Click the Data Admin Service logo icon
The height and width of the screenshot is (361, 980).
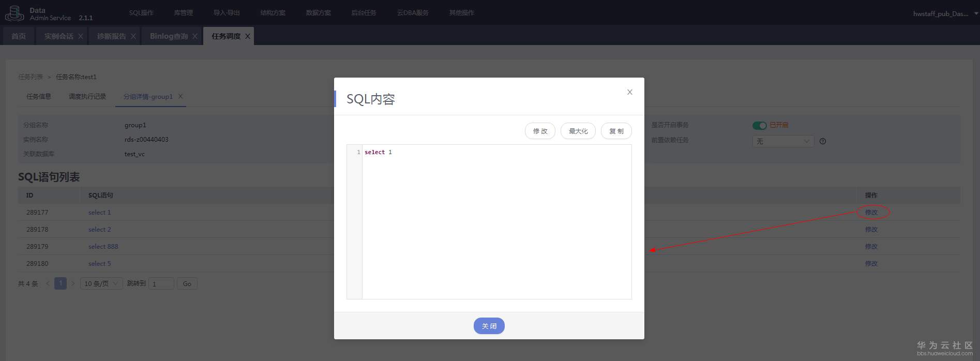(14, 13)
